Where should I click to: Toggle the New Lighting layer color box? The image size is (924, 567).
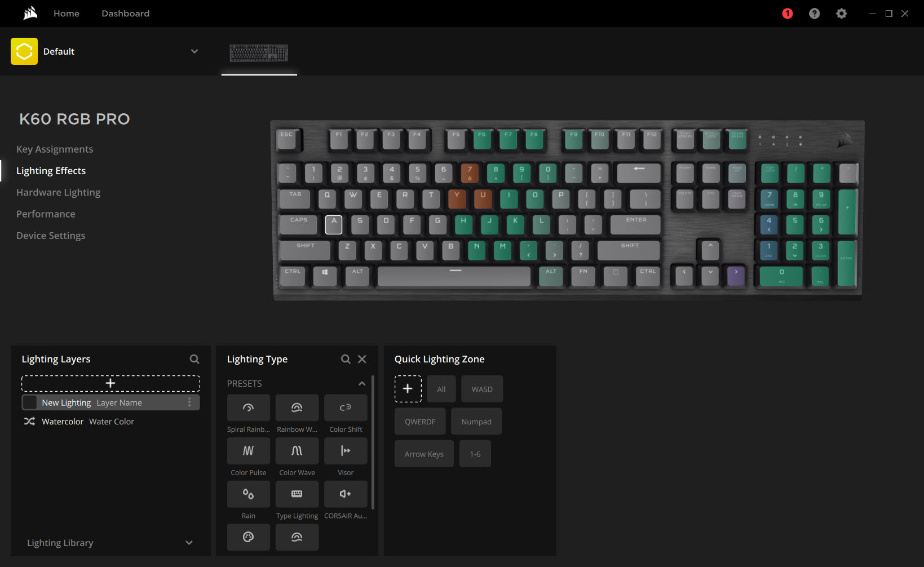coord(30,402)
